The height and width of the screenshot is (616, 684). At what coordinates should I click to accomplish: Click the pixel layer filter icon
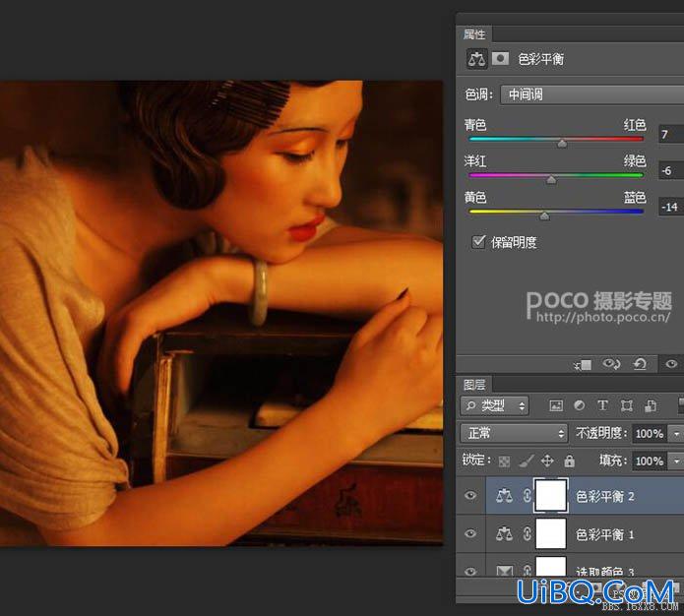556,405
